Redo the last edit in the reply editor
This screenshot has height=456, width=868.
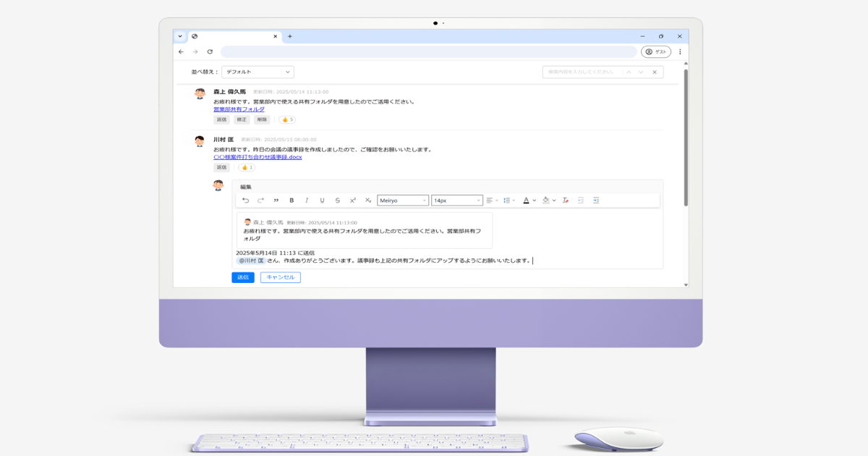pyautogui.click(x=260, y=200)
